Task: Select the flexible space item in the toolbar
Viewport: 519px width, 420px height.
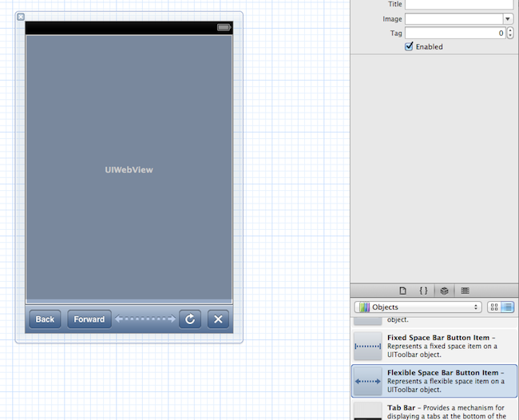Action: pos(145,319)
